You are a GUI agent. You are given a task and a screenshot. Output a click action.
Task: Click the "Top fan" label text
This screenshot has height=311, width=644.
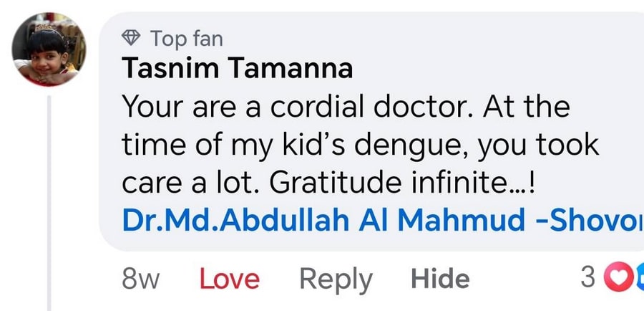tap(185, 37)
